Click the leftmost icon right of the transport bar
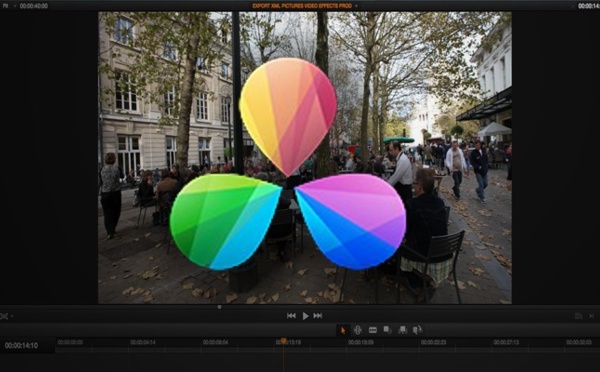This screenshot has height=372, width=600. point(579,316)
